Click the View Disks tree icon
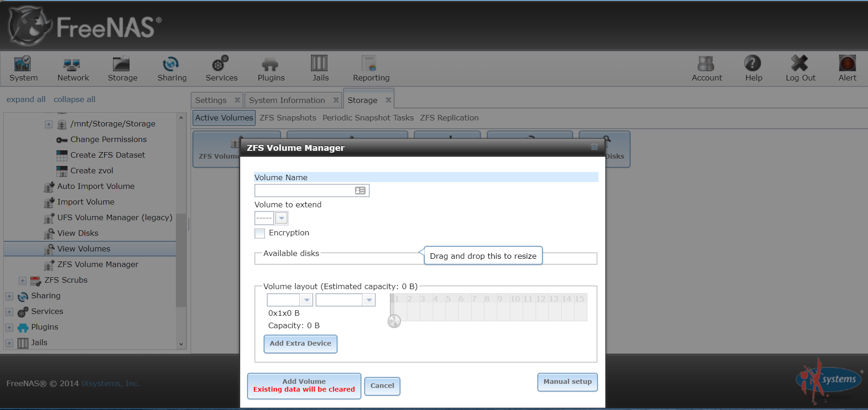Image resolution: width=868 pixels, height=410 pixels. click(x=49, y=233)
